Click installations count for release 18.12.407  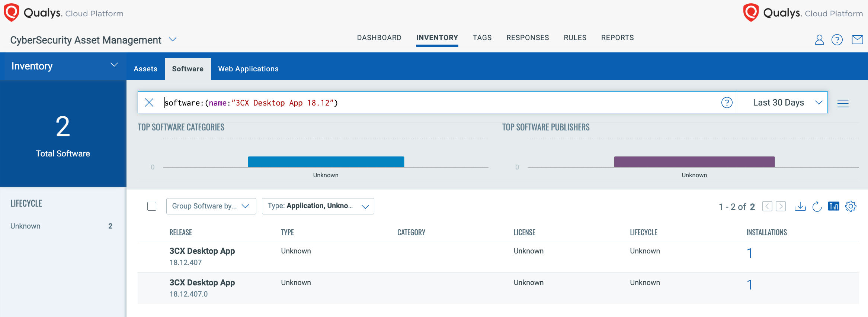click(x=750, y=253)
